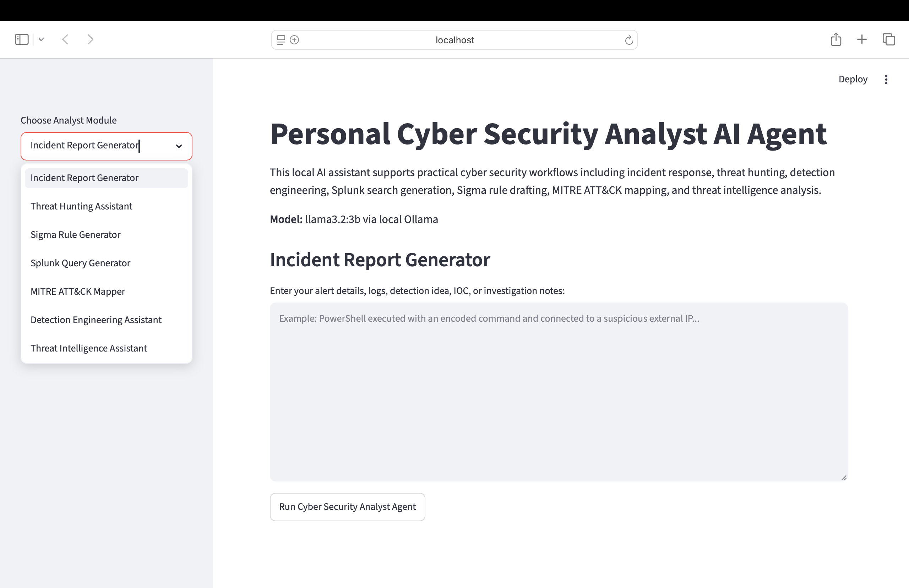This screenshot has height=588, width=909.
Task: Click into the alert details text area
Action: [x=559, y=392]
